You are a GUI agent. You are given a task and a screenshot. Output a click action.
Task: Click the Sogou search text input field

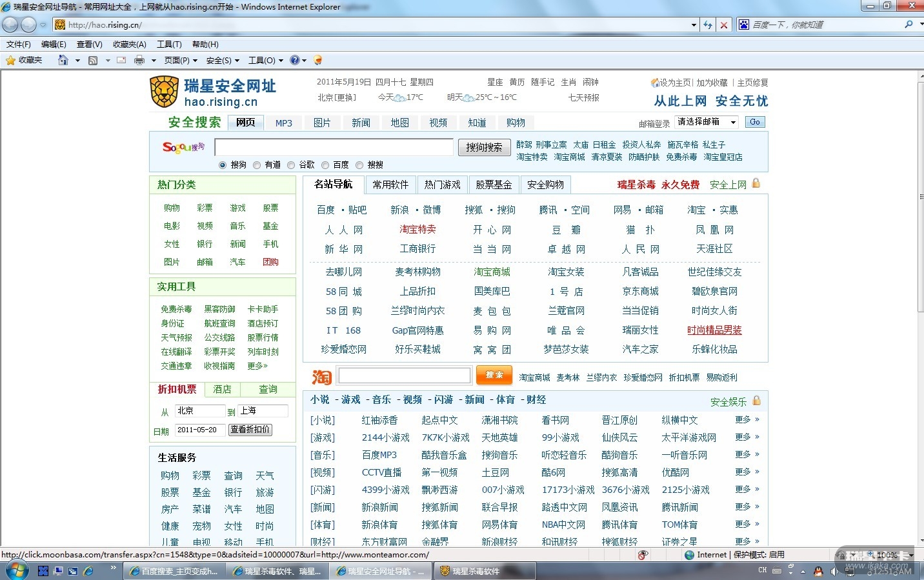tap(334, 147)
